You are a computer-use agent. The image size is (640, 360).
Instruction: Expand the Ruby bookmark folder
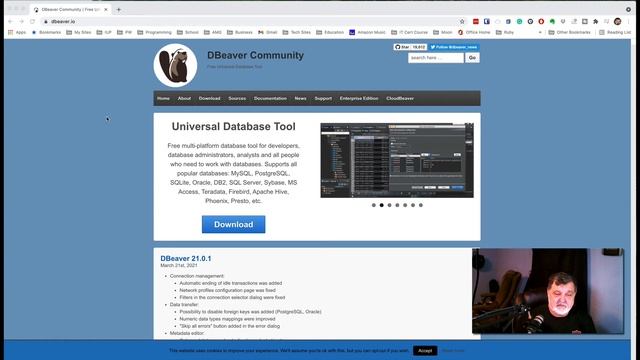pos(505,32)
